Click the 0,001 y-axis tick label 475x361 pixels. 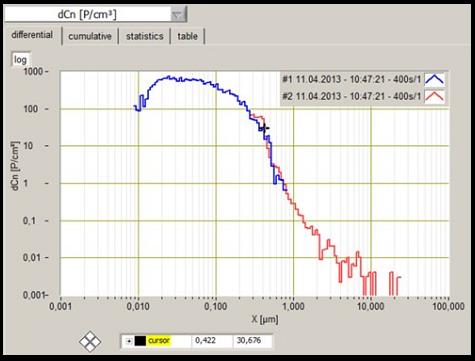click(34, 295)
